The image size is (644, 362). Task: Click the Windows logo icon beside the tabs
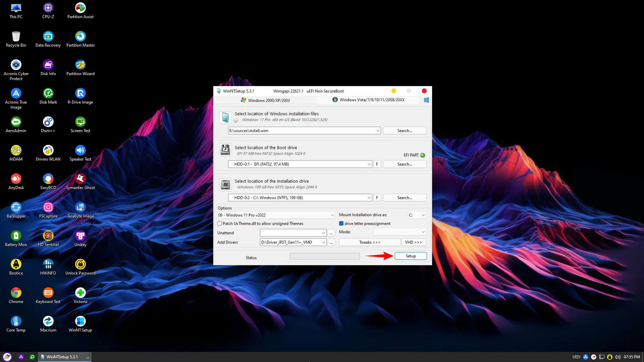click(x=426, y=100)
